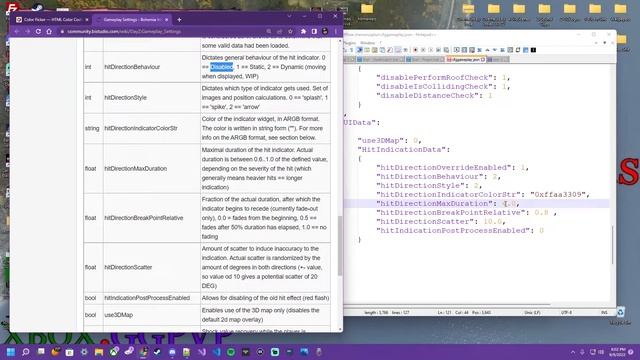Open the taskbar clock and date
Viewport: 640px width, 360px height.
[x=618, y=352]
